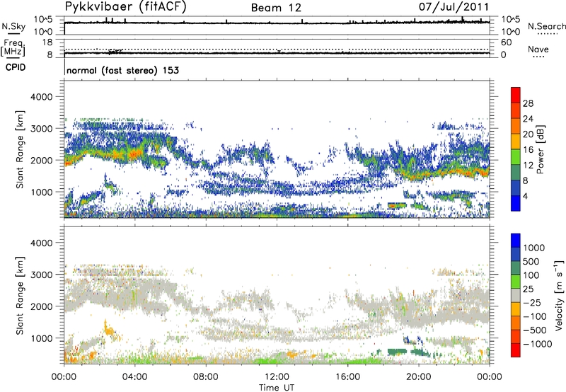This screenshot has width=566, height=392.
Task: Pick the gray segment of the Velocity color bar
Action: tap(516, 295)
